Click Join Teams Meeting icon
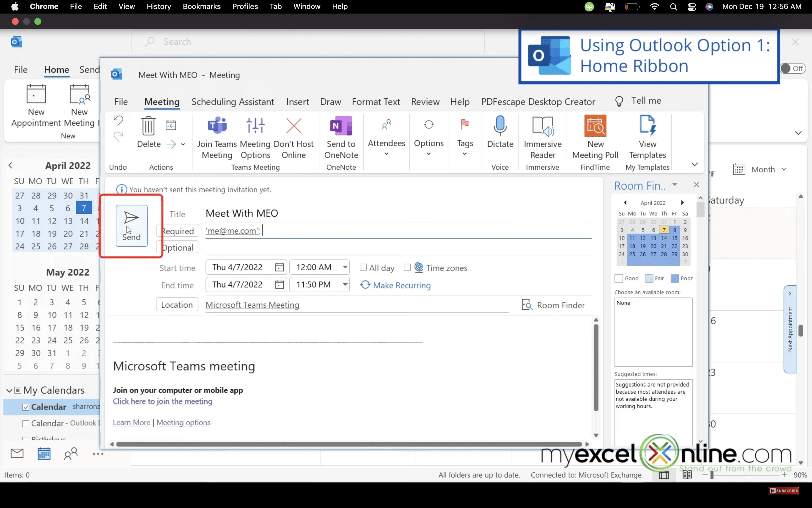The width and height of the screenshot is (812, 508). pos(217,125)
